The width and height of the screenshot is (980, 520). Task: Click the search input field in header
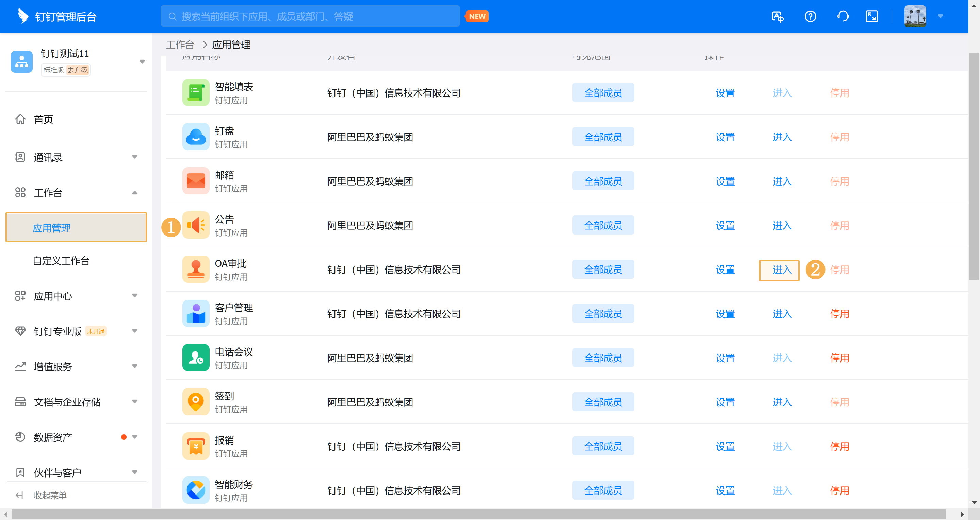pos(310,16)
